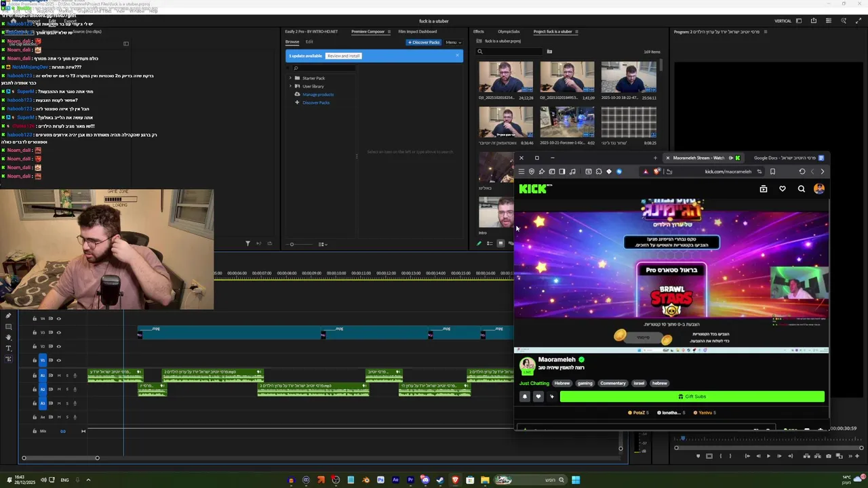Open Premiere workspaces icon top right
Screen dimensions: 868x488
tap(798, 21)
